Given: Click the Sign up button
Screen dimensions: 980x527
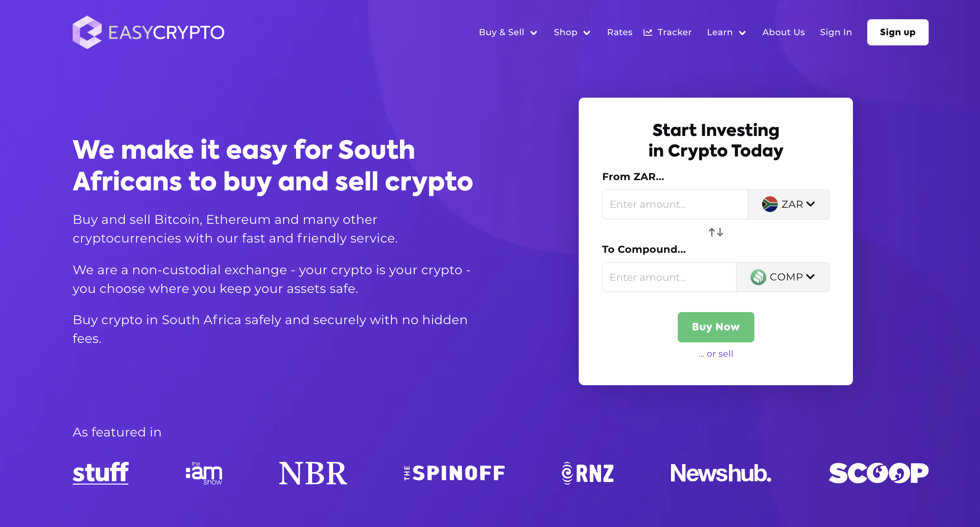Looking at the screenshot, I should pyautogui.click(x=899, y=32).
